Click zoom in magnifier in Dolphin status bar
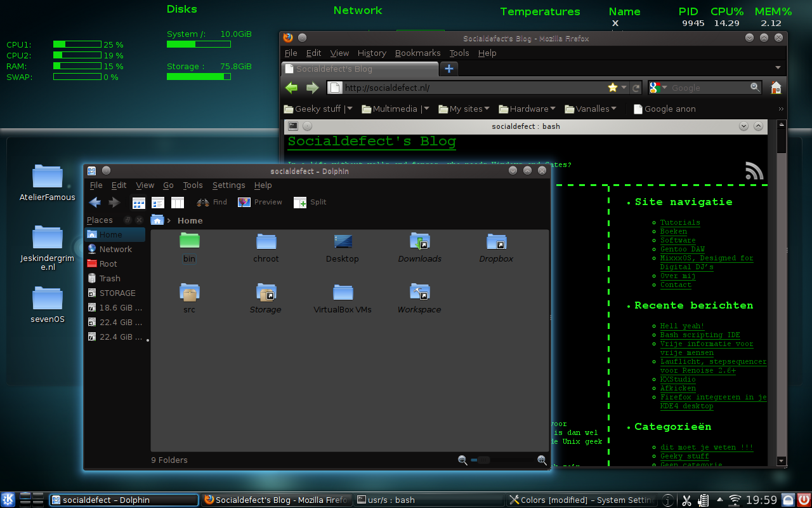Viewport: 812px width, 508px height. [x=542, y=460]
